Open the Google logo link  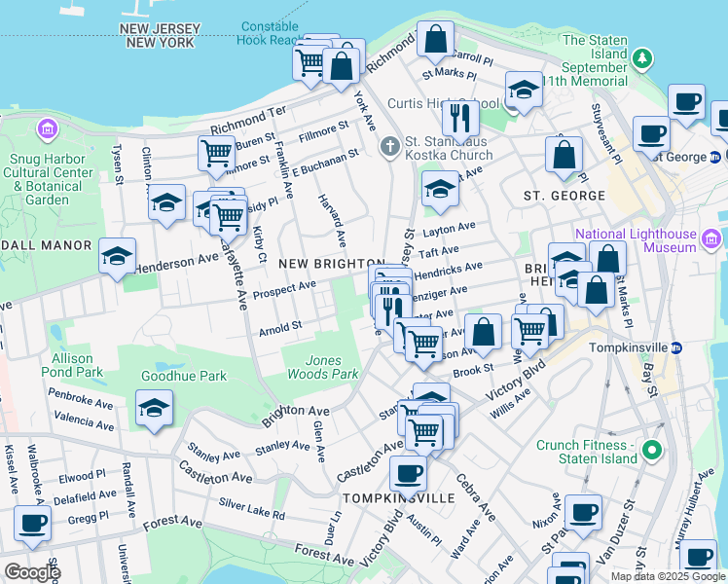pos(32,571)
